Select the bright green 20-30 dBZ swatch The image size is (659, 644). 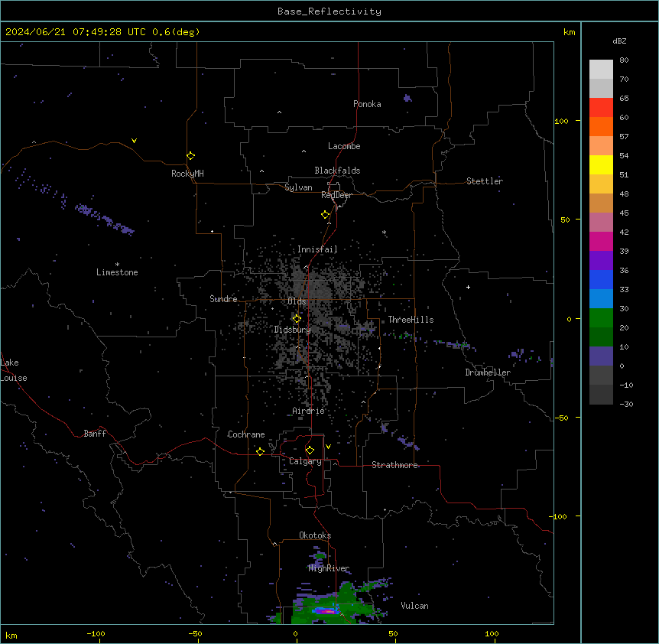click(601, 318)
